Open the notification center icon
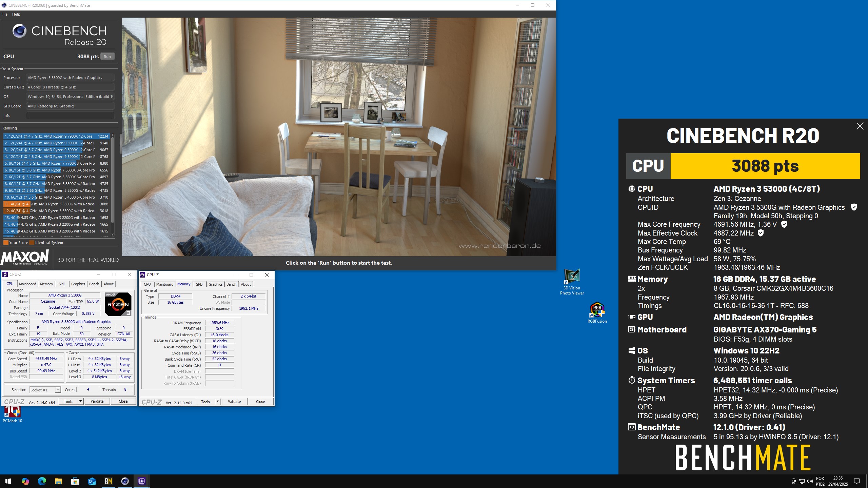Viewport: 868px width, 488px height. coord(857,481)
